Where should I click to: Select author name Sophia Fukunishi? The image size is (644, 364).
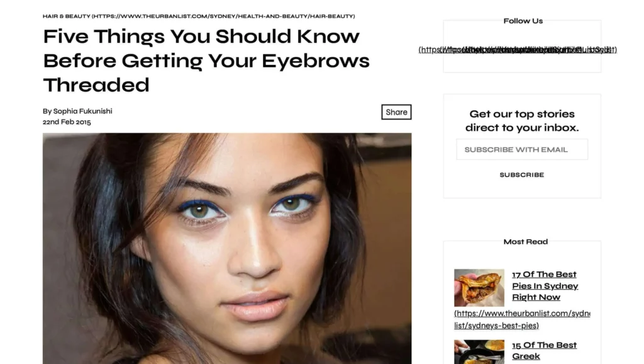[x=82, y=111]
